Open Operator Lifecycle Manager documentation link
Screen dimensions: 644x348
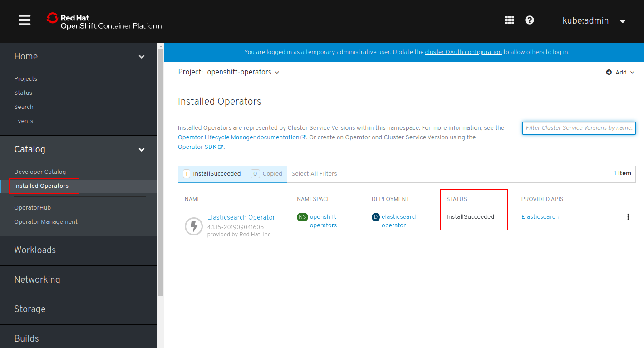(241, 137)
